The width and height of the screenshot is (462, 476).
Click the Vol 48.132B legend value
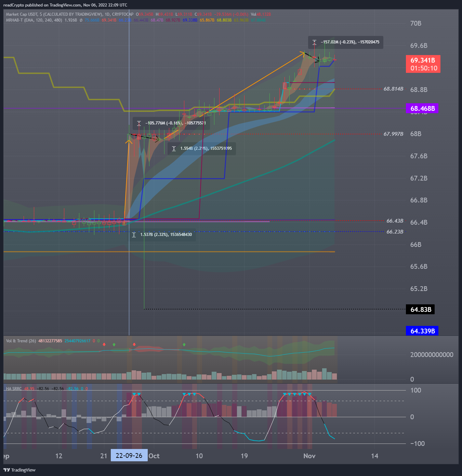261,14
